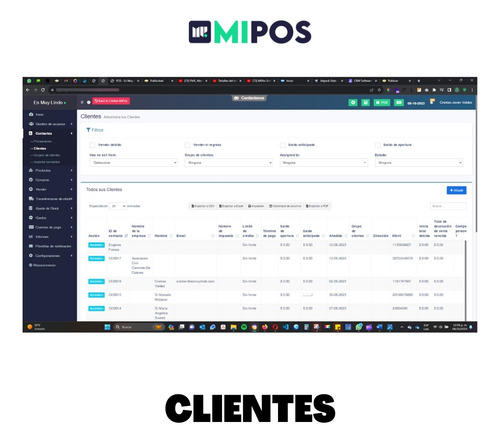Click the Ajuste de Stock icon
Image resolution: width=500 pixels, height=443 pixels.
(x=31, y=208)
